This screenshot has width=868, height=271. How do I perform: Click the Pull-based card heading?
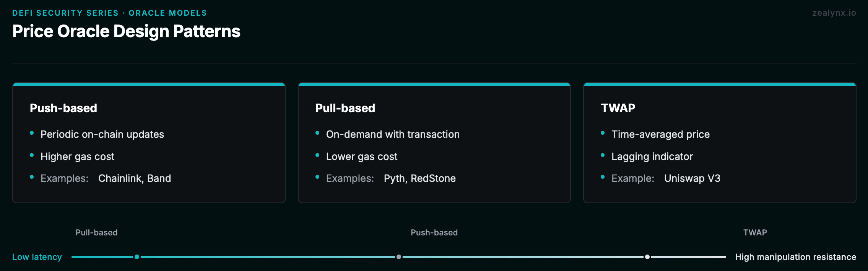point(345,108)
